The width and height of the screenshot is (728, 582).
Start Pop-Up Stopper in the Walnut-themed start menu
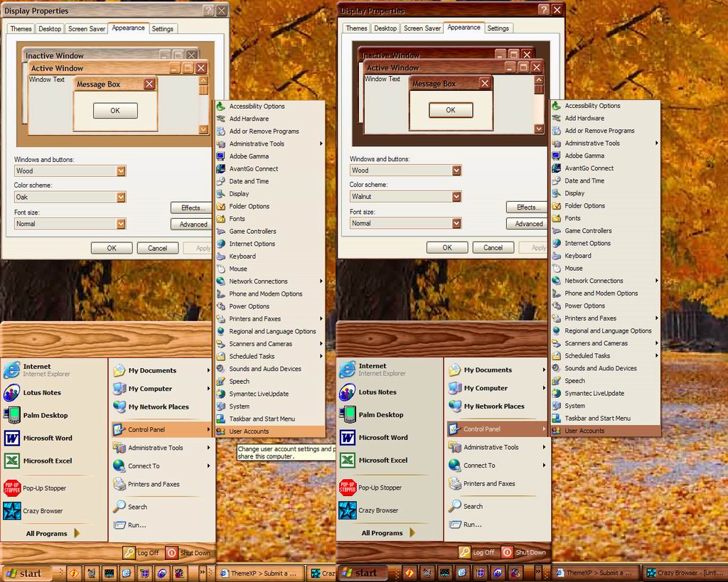point(378,487)
